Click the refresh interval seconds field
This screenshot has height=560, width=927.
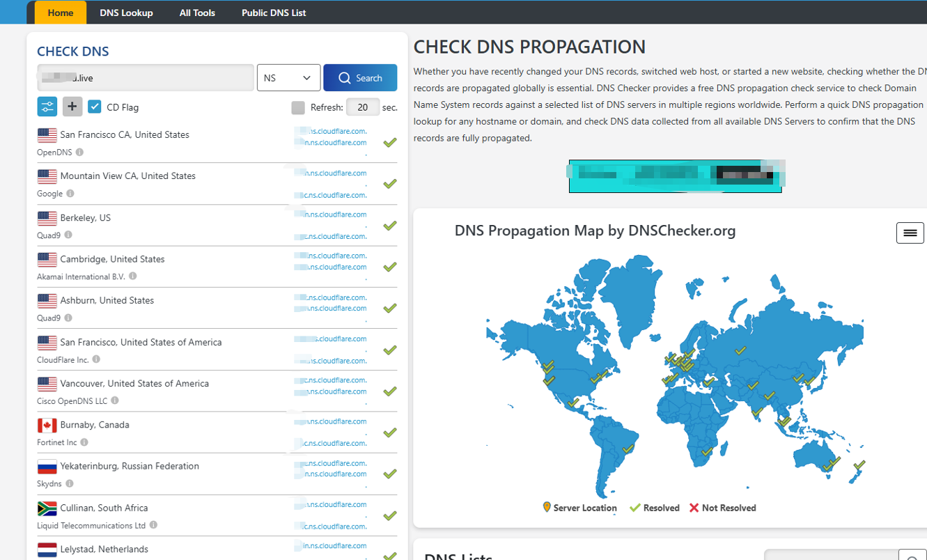point(363,107)
